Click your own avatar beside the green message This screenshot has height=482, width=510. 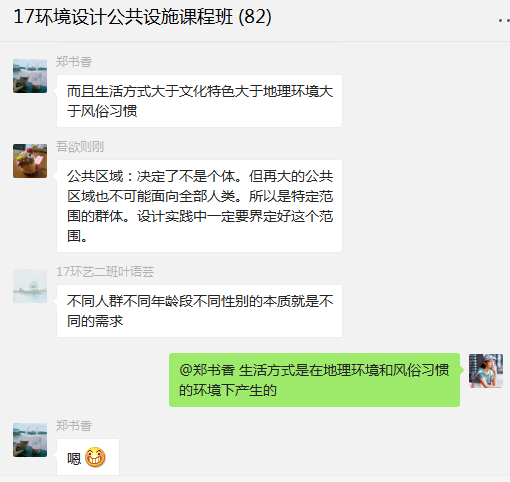pyautogui.click(x=486, y=371)
